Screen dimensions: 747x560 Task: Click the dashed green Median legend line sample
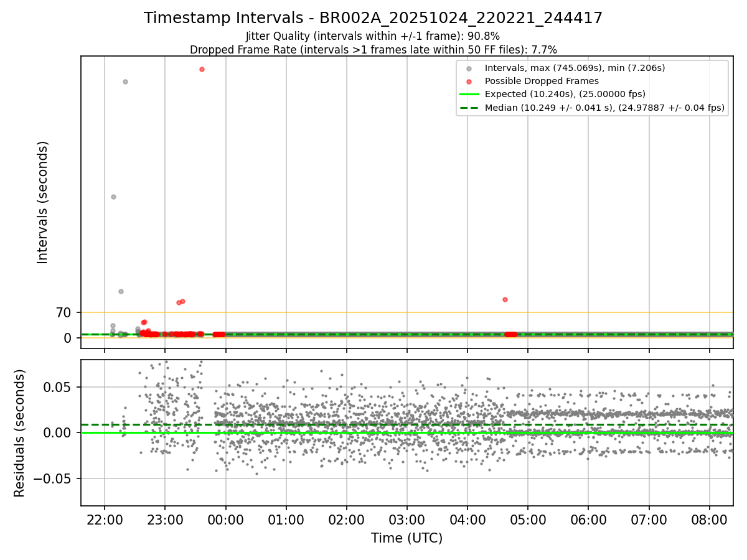click(x=469, y=108)
